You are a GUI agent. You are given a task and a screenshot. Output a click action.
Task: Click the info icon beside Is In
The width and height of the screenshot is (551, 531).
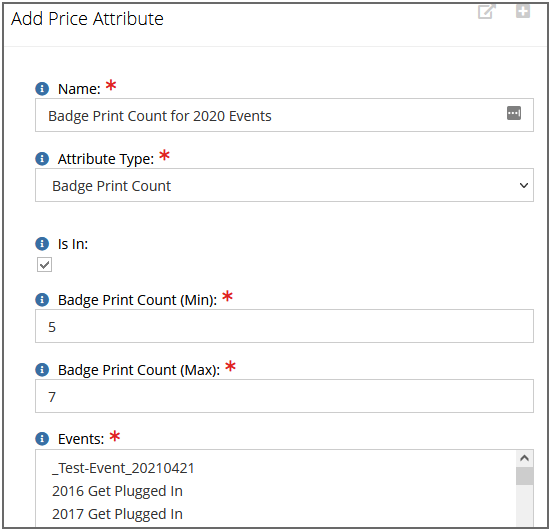pos(42,244)
